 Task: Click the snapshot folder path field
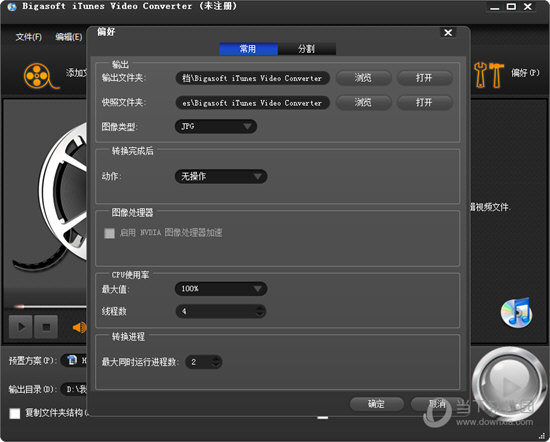(x=253, y=103)
